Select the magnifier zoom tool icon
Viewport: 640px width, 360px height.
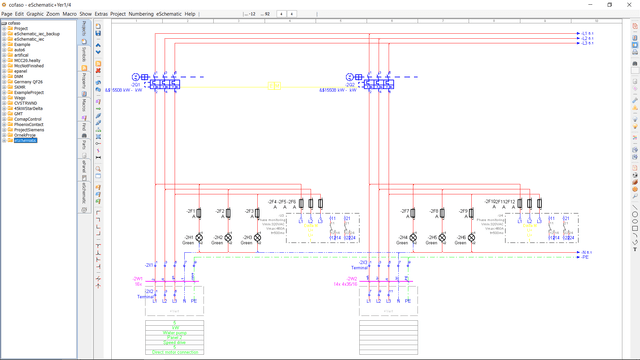[98, 169]
